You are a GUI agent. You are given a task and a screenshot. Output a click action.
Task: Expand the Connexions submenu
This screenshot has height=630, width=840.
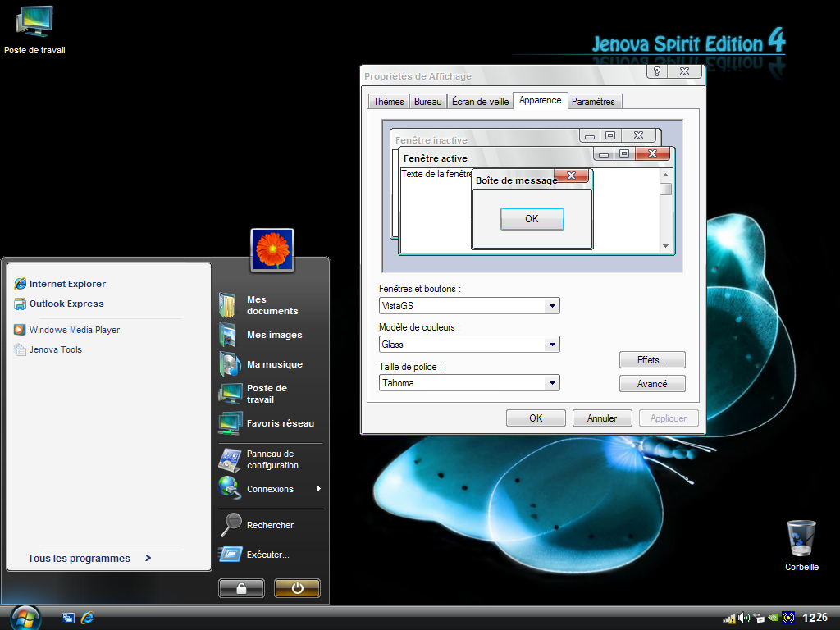click(270, 489)
